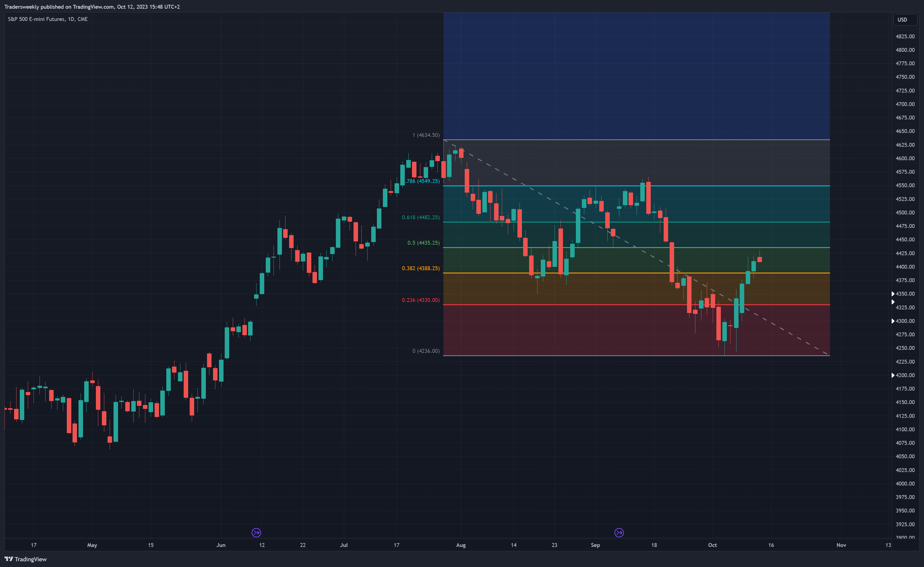Screen dimensions: 924x567
Task: Click the 18 date label on time axis
Action: coord(654,545)
